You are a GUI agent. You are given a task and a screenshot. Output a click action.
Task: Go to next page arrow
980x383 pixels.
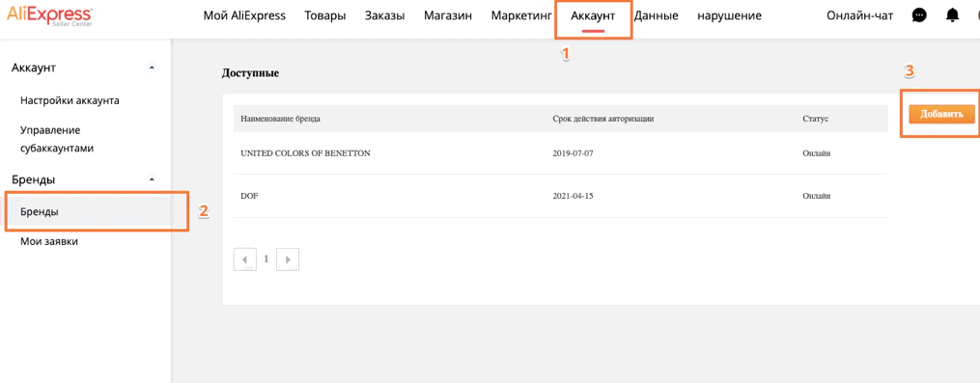[288, 260]
